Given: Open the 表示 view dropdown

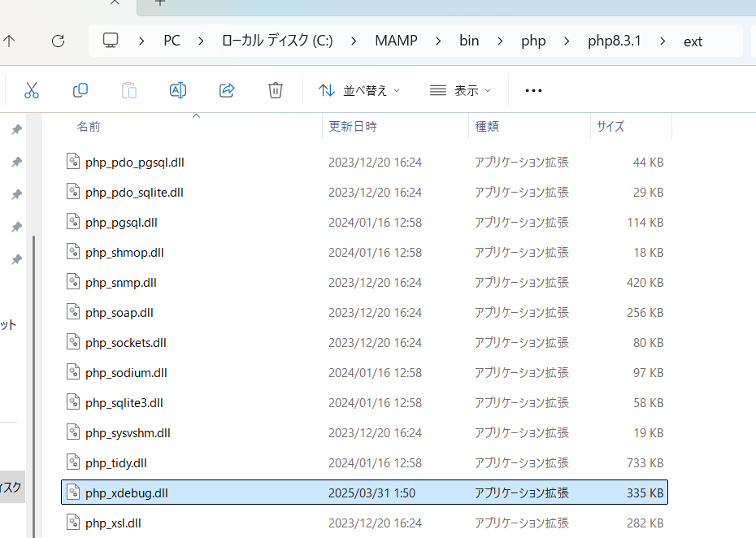Looking at the screenshot, I should tap(460, 90).
